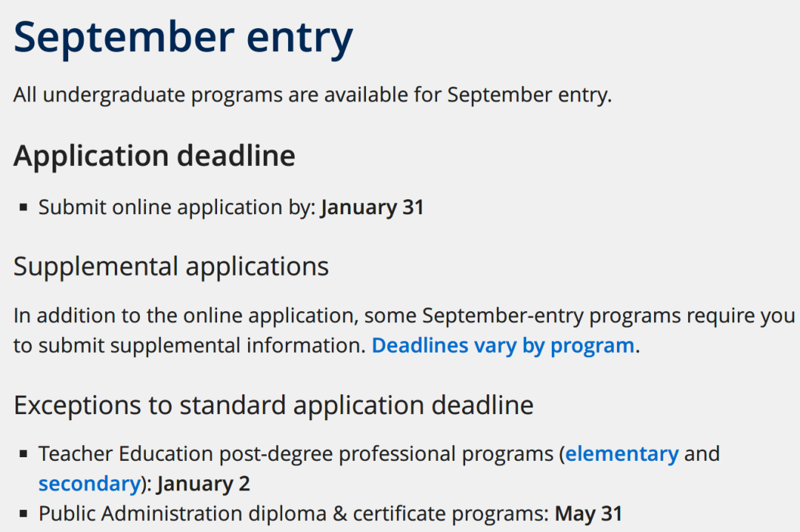Click the "Application deadline" heading

click(x=154, y=156)
